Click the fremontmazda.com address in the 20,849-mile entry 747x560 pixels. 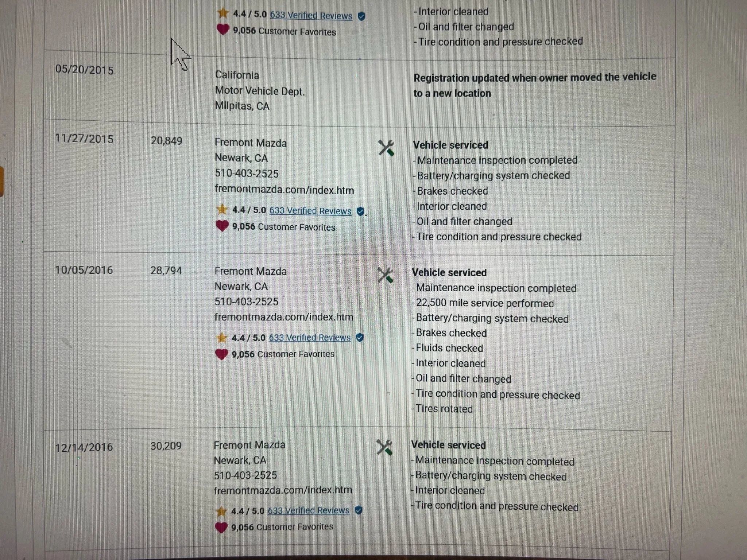pyautogui.click(x=284, y=190)
